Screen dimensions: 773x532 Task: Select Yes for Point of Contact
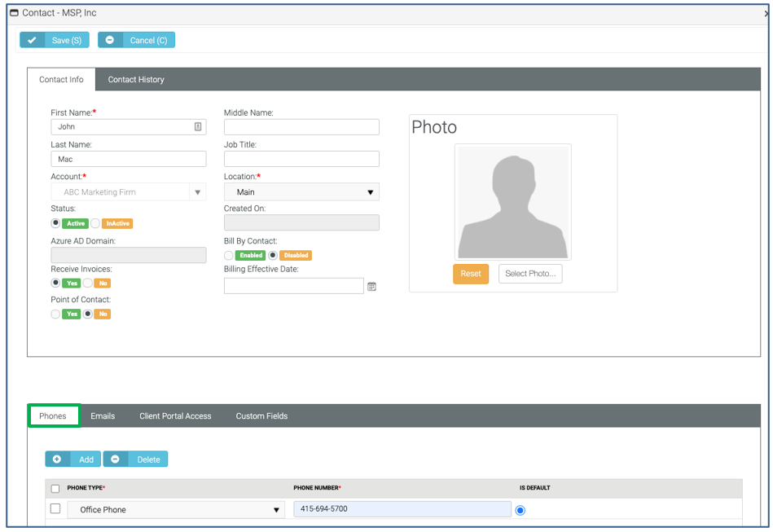(55, 314)
